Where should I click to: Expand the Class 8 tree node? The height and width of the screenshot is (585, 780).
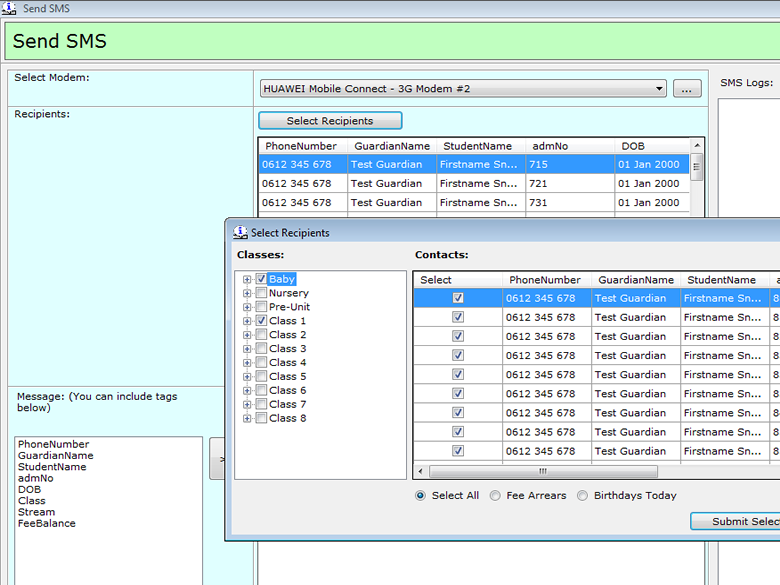click(247, 419)
